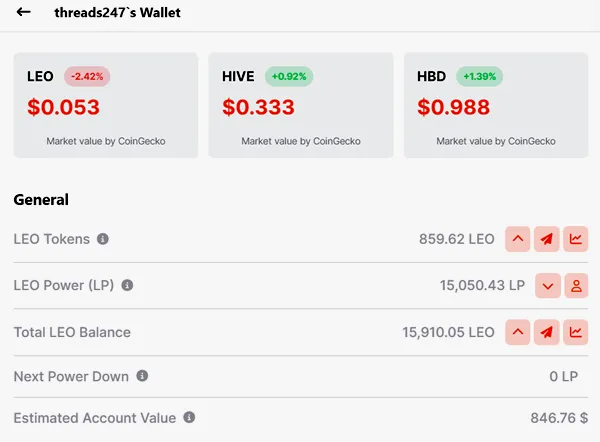The height and width of the screenshot is (442, 600).
Task: Power down LEO Power with down chevron
Action: (548, 285)
